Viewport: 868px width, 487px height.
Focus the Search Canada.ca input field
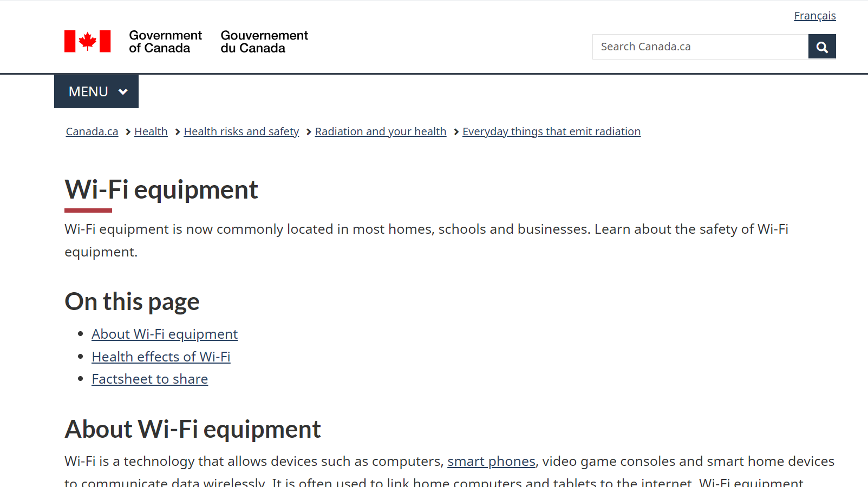[x=700, y=47]
